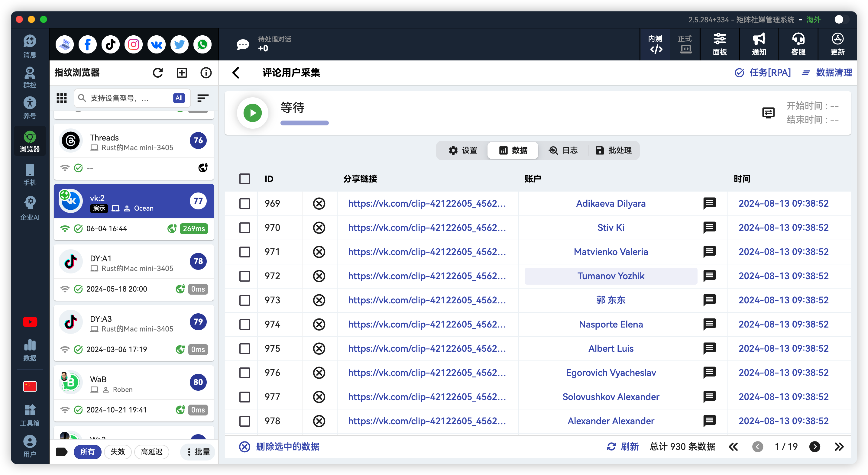The image size is (868, 475).
Task: Go to the next page with the right arrow
Action: click(815, 447)
